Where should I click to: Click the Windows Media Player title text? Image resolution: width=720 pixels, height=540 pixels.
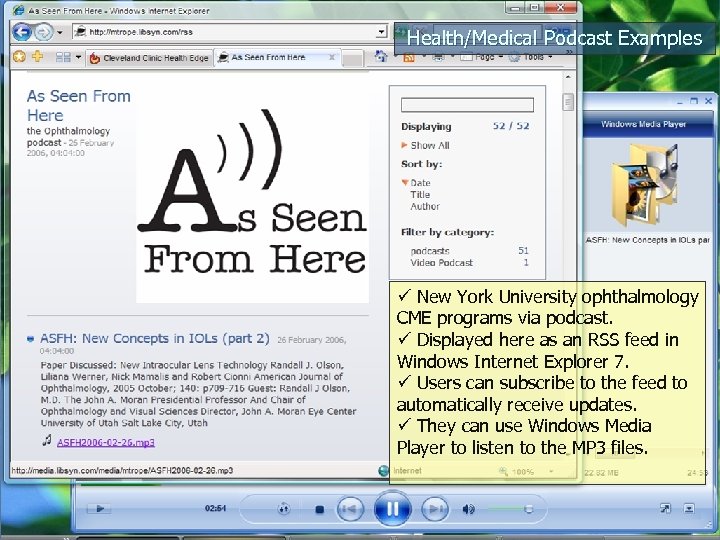[x=643, y=124]
